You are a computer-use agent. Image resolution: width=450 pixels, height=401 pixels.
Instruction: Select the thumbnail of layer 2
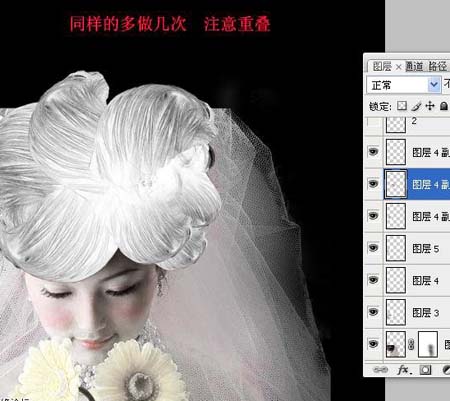click(x=396, y=124)
